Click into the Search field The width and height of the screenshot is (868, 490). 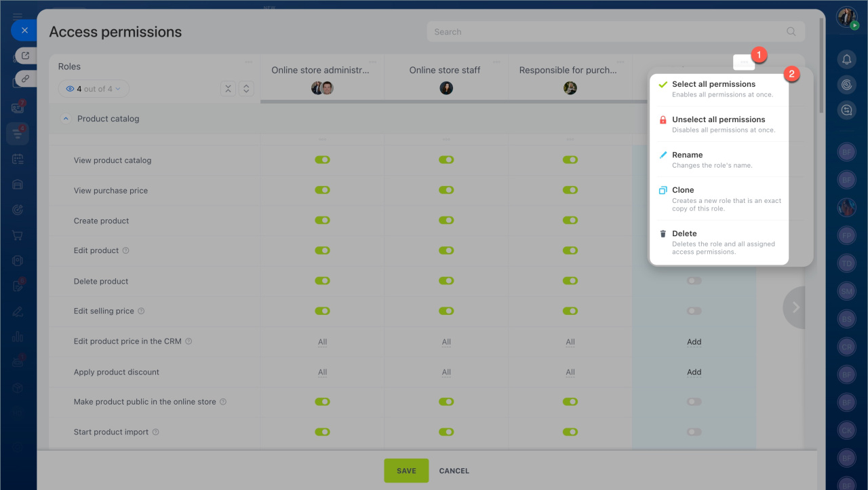point(604,32)
